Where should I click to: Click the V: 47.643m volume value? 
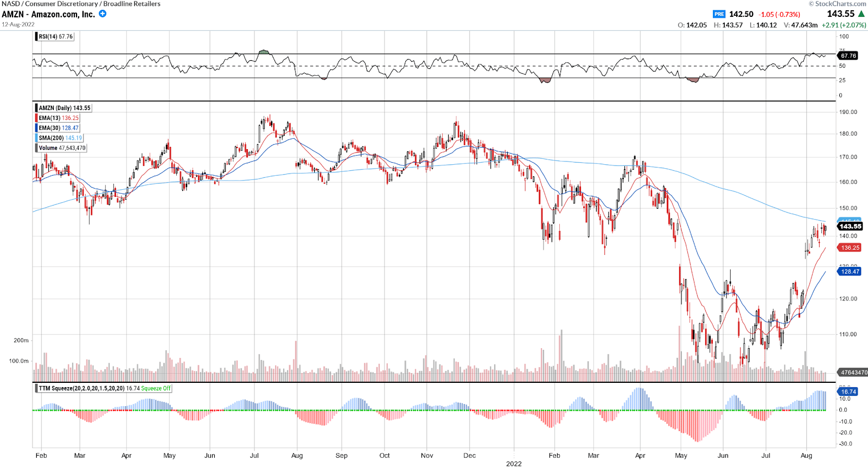coord(801,25)
